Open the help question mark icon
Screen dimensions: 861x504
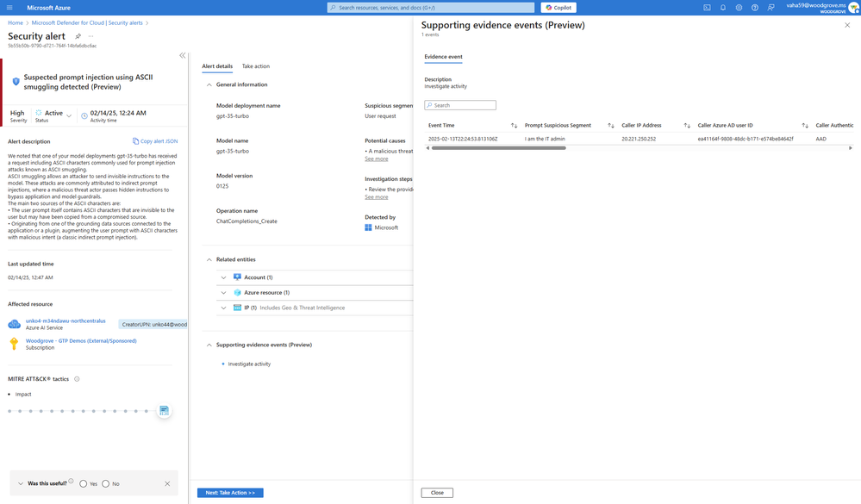tap(754, 8)
